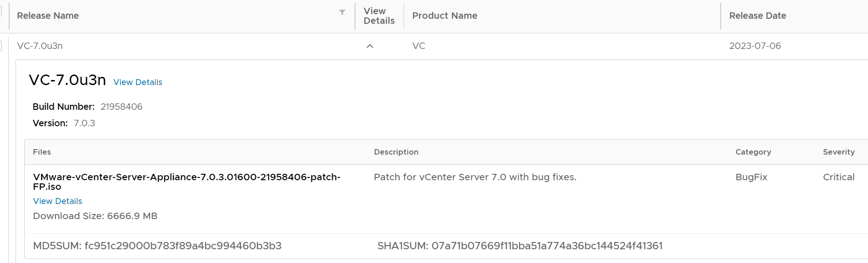Tick the select-all checkbox in header row
This screenshot has height=263, width=868.
(x=0, y=10)
